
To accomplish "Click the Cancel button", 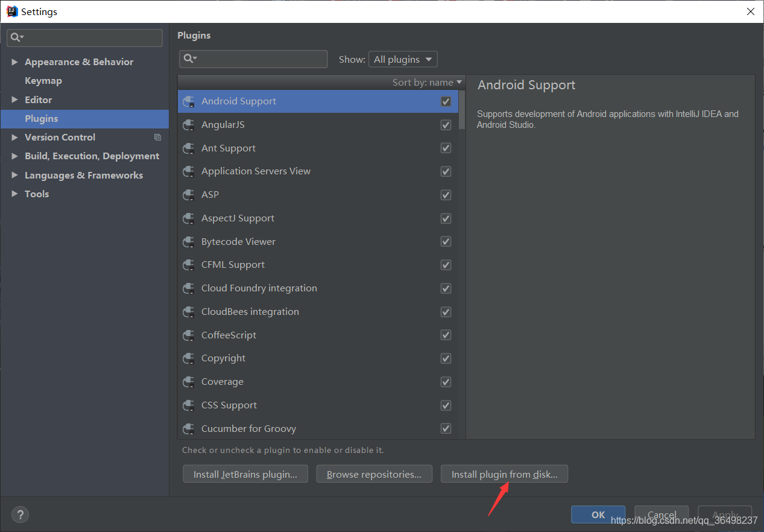I will click(x=661, y=515).
